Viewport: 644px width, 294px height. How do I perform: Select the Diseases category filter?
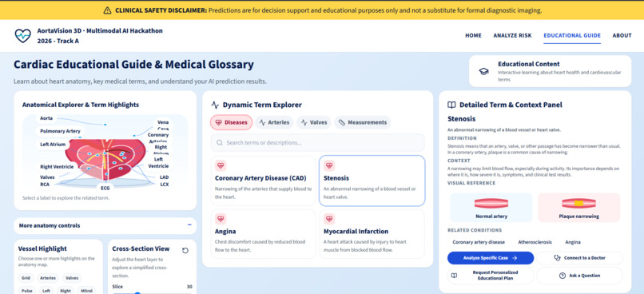tap(231, 122)
